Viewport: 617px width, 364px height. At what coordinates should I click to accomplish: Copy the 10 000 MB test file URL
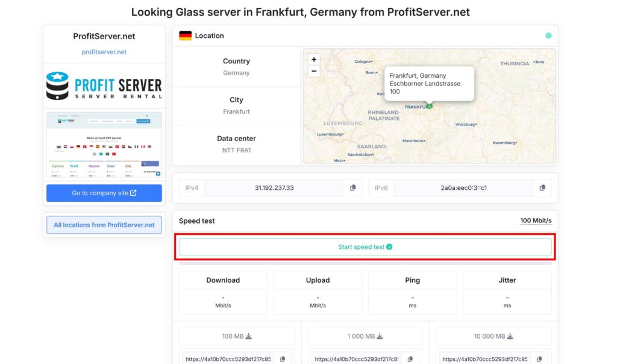(x=539, y=359)
